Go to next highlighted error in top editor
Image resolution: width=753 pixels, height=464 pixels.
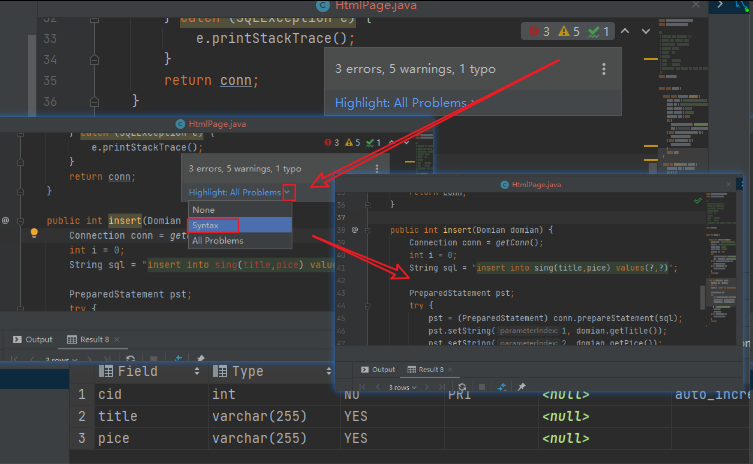(646, 31)
